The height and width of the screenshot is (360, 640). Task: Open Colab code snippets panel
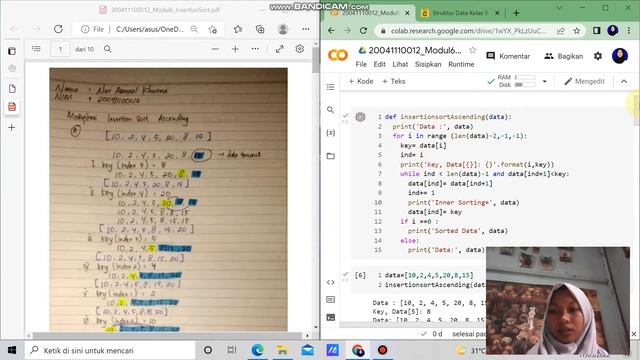[331, 282]
